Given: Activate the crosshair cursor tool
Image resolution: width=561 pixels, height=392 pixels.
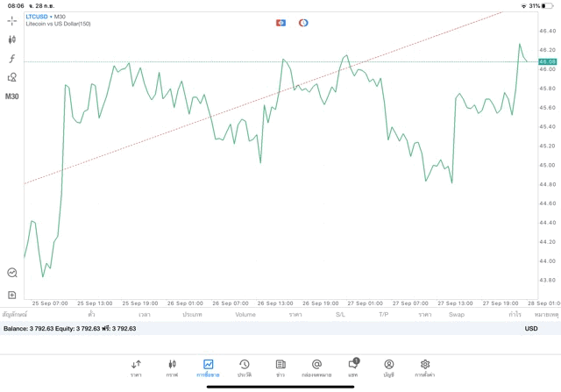Looking at the screenshot, I should 12,20.
